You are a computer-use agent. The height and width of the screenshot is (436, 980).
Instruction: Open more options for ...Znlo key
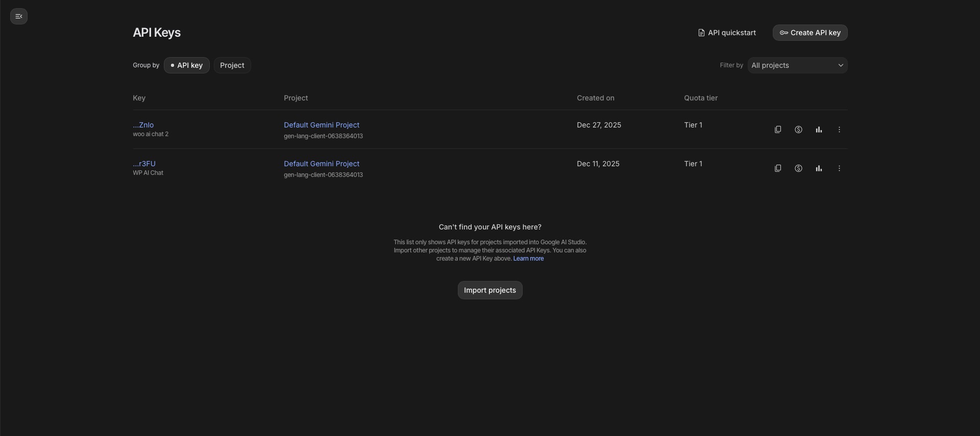(x=839, y=130)
